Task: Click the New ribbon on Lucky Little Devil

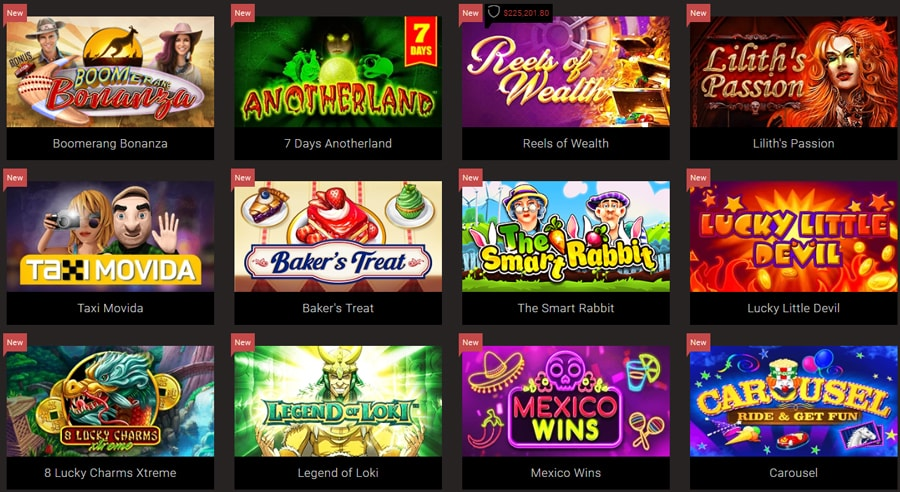Action: 699,178
